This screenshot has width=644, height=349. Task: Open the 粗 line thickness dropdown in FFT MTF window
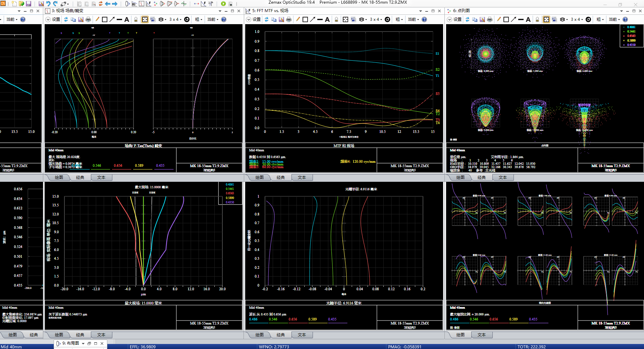(399, 19)
